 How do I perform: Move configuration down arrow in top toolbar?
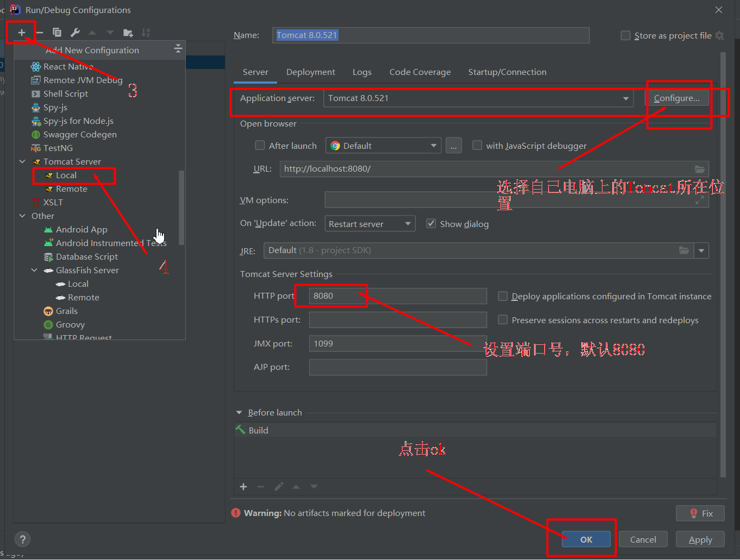[x=110, y=33]
